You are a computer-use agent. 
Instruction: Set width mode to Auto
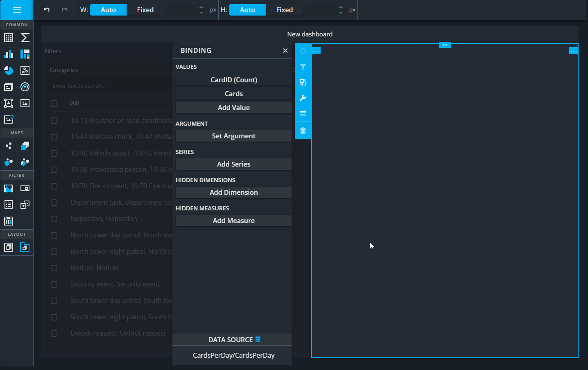(x=109, y=10)
